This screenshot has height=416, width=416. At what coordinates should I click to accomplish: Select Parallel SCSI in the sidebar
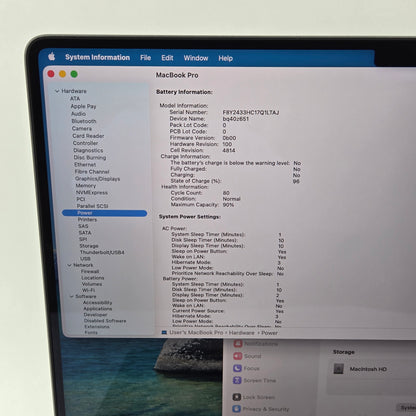coord(92,206)
